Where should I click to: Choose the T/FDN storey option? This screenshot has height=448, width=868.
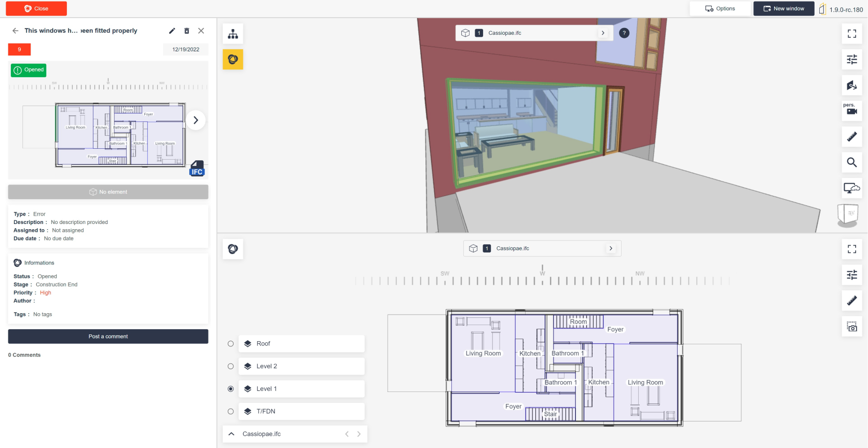231,412
